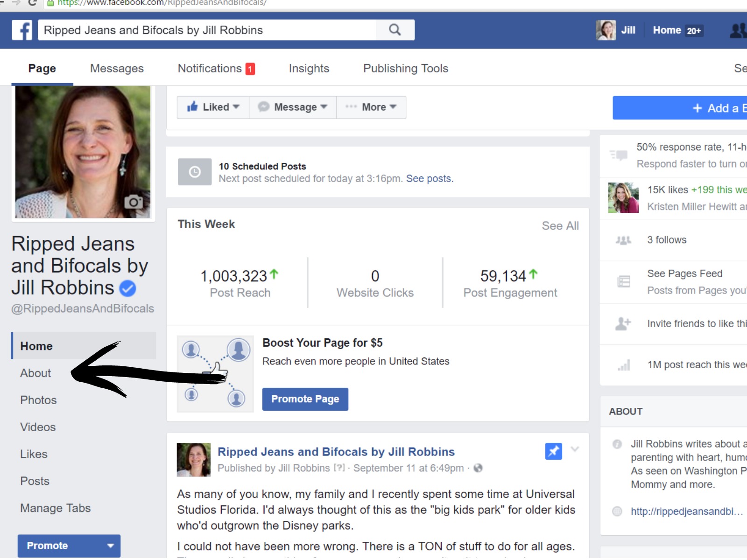Click the follows people icon
The width and height of the screenshot is (747, 560).
point(623,240)
